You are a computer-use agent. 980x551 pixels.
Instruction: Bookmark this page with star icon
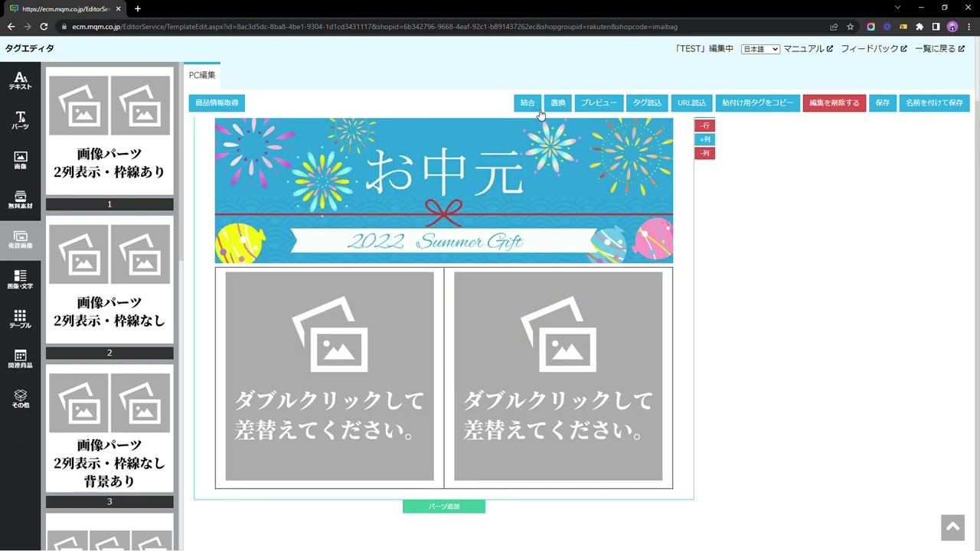point(850,27)
